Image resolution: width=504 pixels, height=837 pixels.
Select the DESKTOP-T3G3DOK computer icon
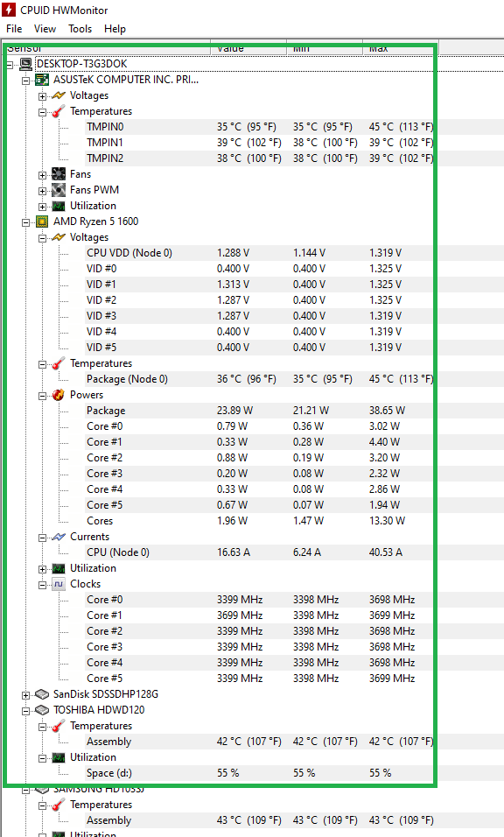25,64
